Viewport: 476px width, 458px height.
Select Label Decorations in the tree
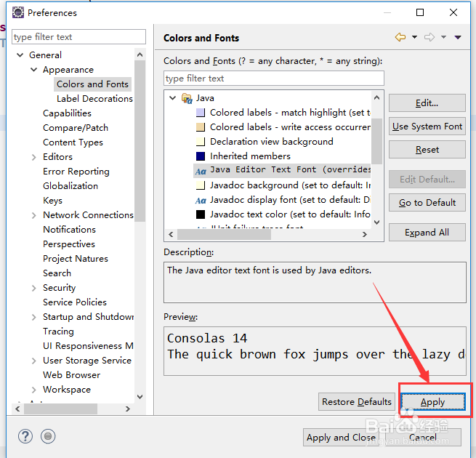click(x=94, y=99)
